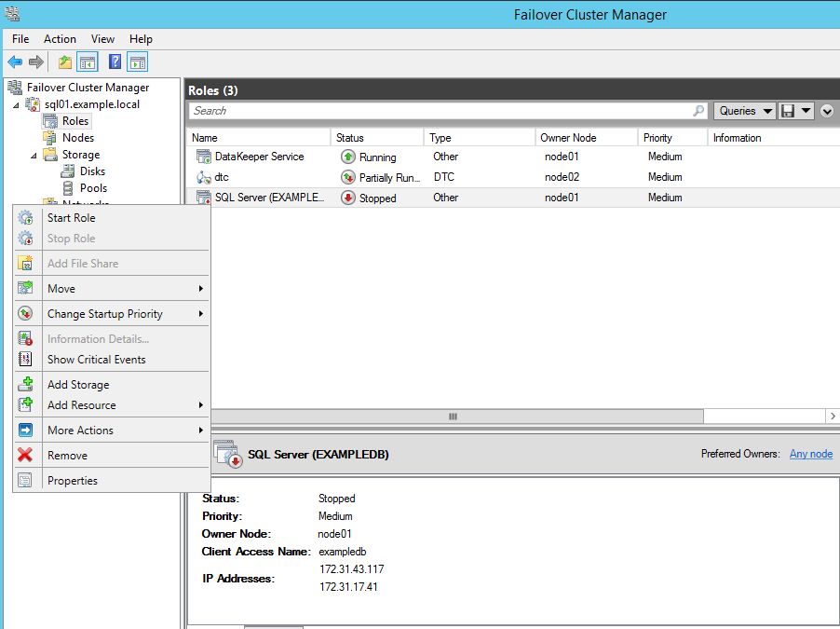Click the Any node preferred owners link
This screenshot has width=840, height=629.
click(810, 454)
